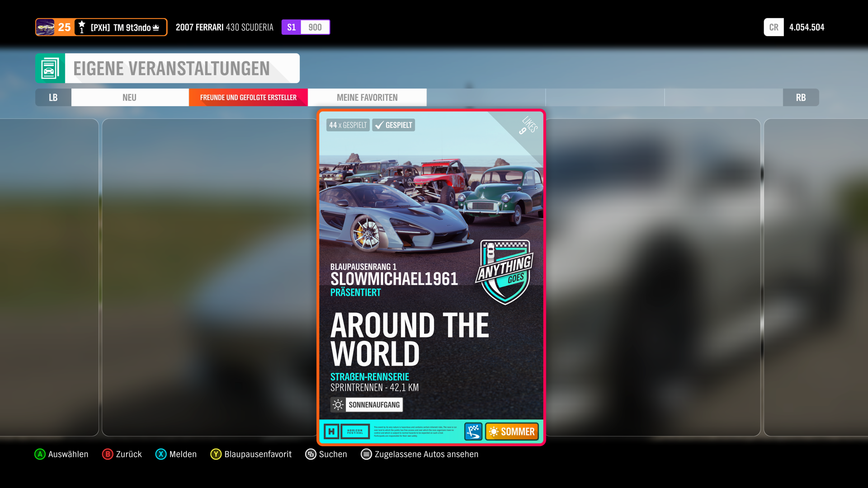Image resolution: width=868 pixels, height=488 pixels.
Task: Click the Sommer season badge
Action: tap(512, 432)
